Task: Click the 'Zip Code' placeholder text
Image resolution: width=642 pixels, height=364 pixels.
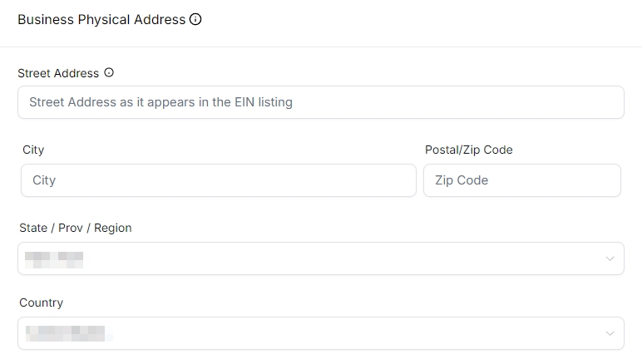Action: click(x=462, y=180)
